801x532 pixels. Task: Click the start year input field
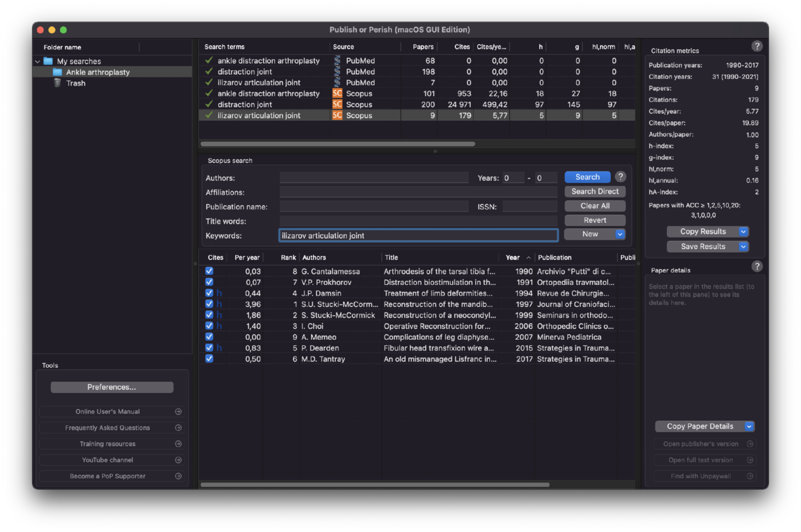click(513, 178)
